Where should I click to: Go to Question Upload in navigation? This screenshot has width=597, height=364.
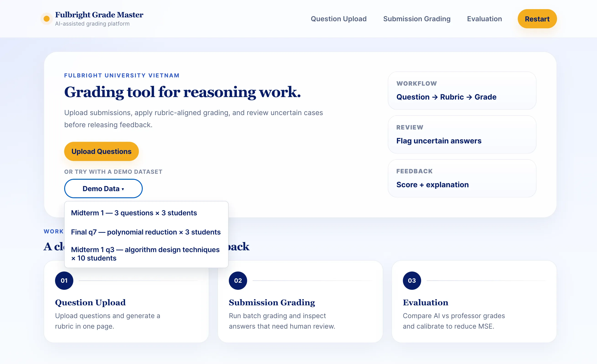pyautogui.click(x=338, y=19)
